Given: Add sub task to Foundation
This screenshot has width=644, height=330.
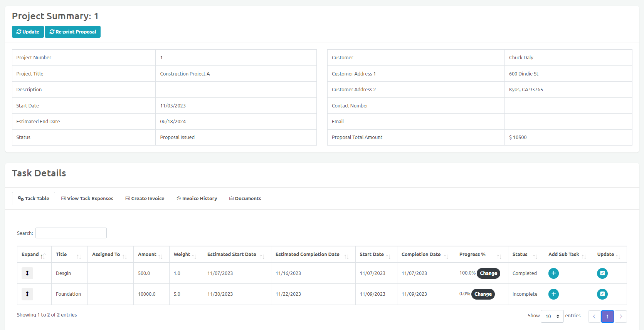Looking at the screenshot, I should pyautogui.click(x=553, y=294).
